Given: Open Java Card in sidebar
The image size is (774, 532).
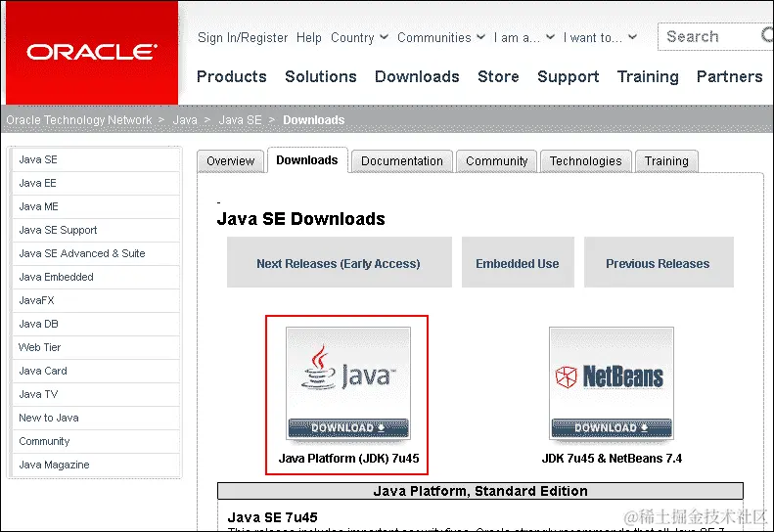Looking at the screenshot, I should [x=96, y=371].
